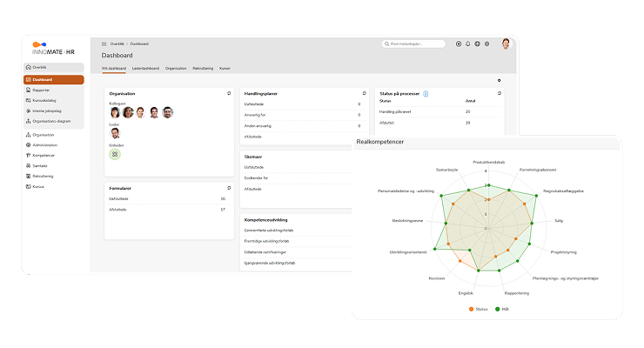Click the notifications bell icon

(467, 43)
